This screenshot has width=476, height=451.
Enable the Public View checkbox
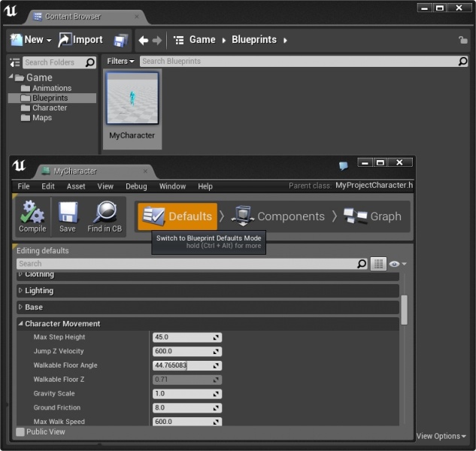point(20,432)
